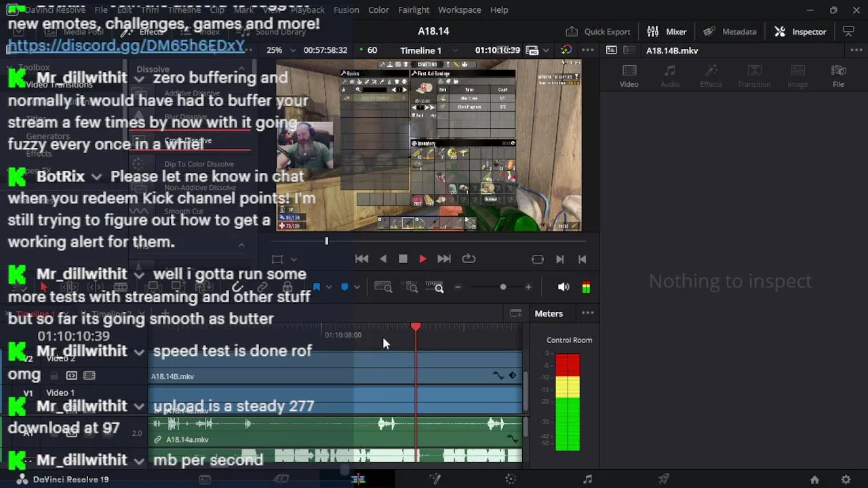The height and width of the screenshot is (488, 868).
Task: Add a blue marker
Action: click(x=344, y=287)
